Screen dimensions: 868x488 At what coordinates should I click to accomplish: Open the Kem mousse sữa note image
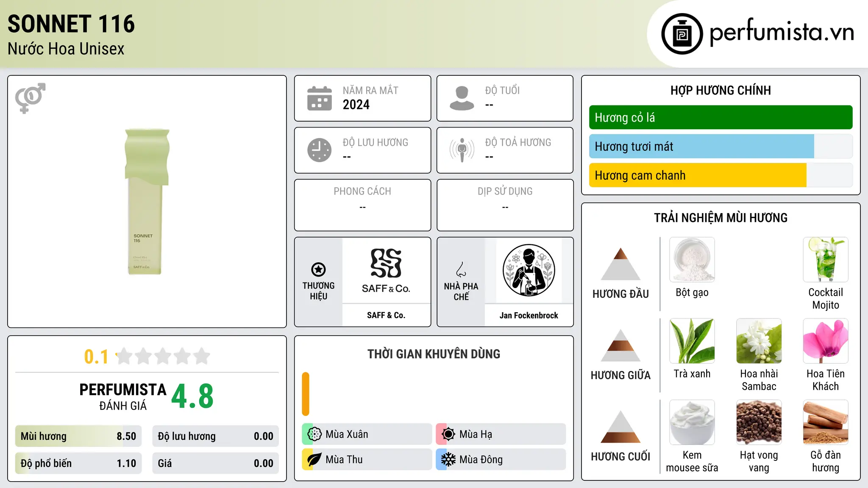[x=692, y=422]
